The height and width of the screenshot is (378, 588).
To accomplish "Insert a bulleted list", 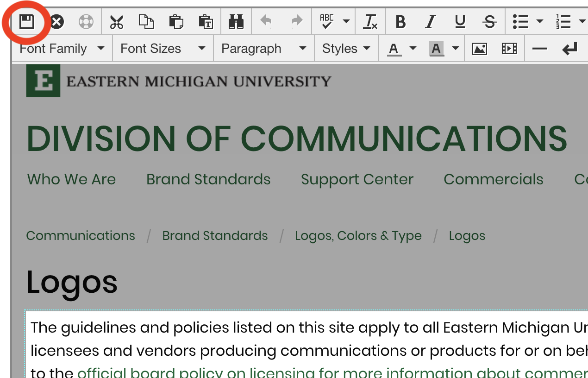I will point(520,22).
